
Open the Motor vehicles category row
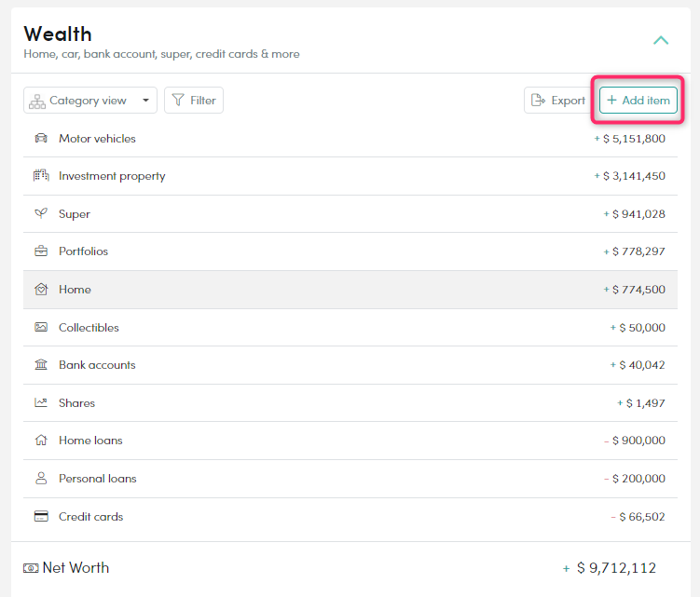coord(350,139)
